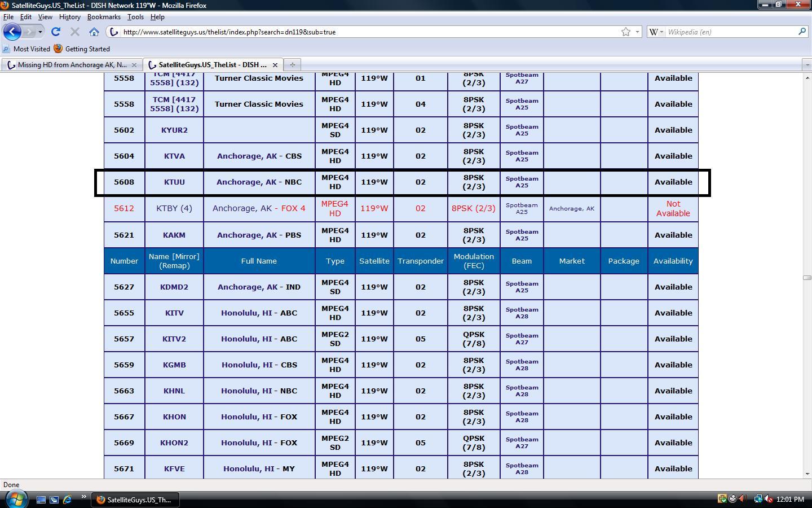812x508 pixels.
Task: Open the Most Visited bookmarks folder
Action: point(27,49)
